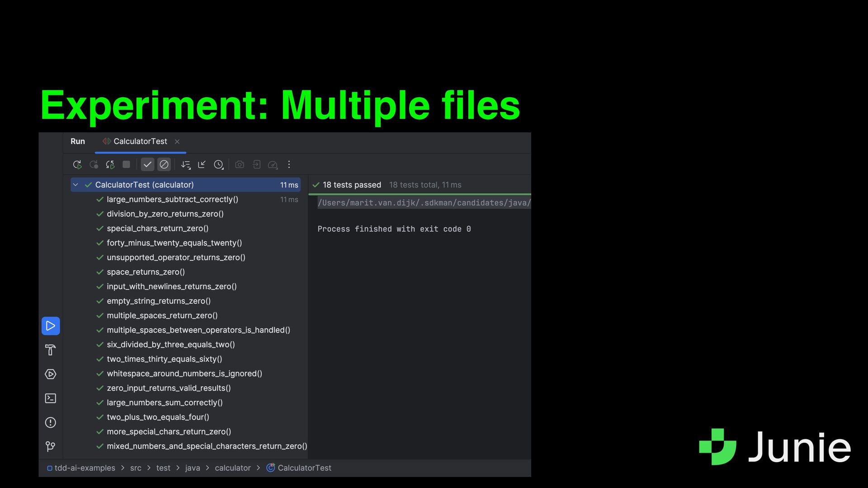Screen dimensions: 868x488
Task: Open the vertical three-dot more menu
Action: pyautogui.click(x=289, y=165)
